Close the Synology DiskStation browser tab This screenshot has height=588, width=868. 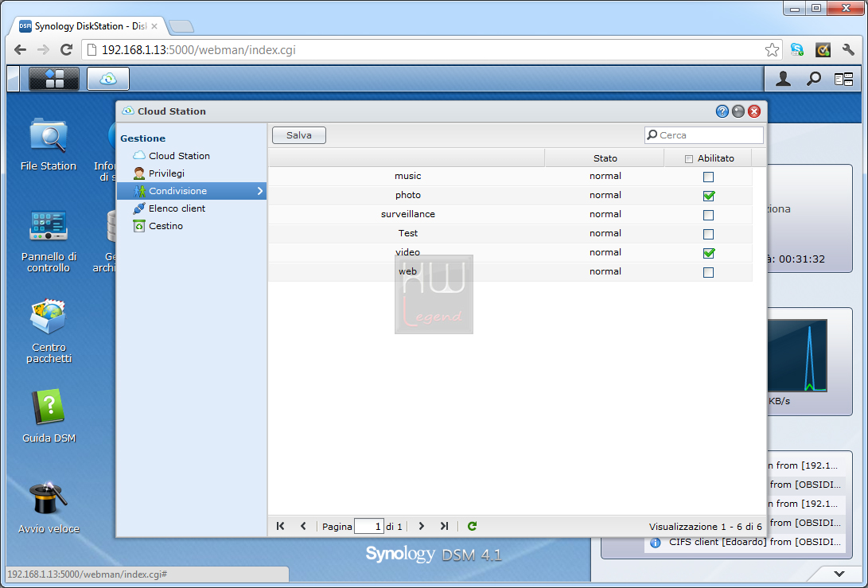pyautogui.click(x=154, y=26)
